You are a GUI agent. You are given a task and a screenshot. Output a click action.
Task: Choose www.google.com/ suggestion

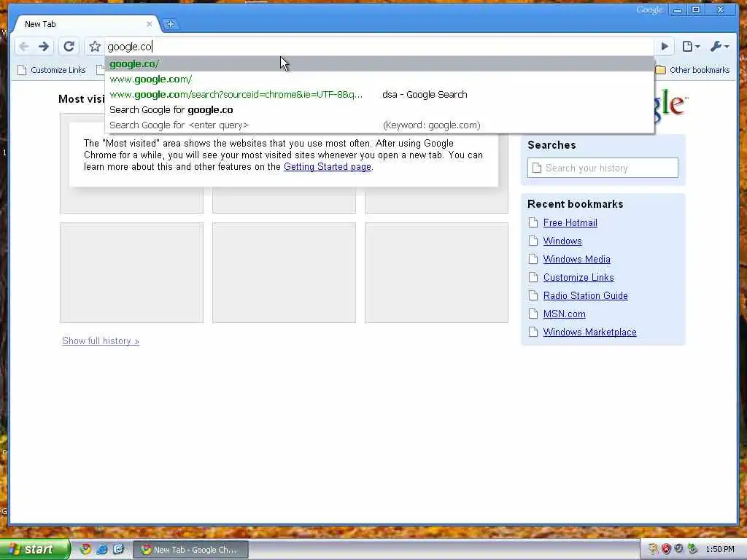point(379,79)
